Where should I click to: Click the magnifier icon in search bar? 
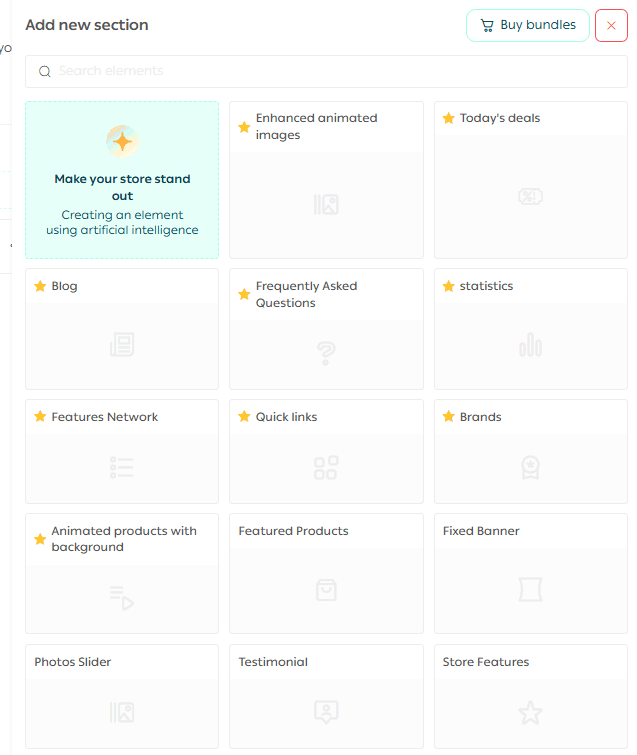(44, 71)
